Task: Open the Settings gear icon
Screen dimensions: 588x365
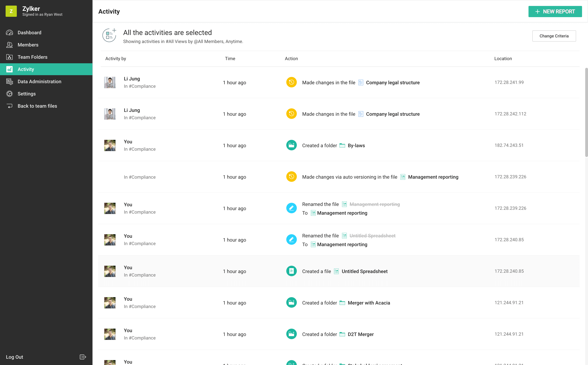Action: [x=9, y=94]
